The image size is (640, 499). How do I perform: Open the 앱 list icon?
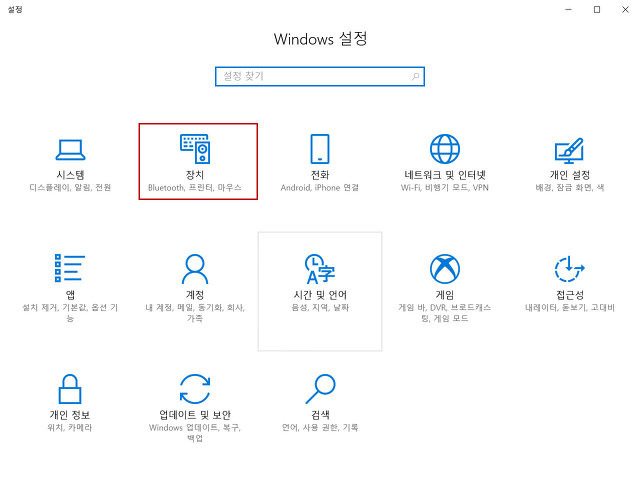(70, 268)
